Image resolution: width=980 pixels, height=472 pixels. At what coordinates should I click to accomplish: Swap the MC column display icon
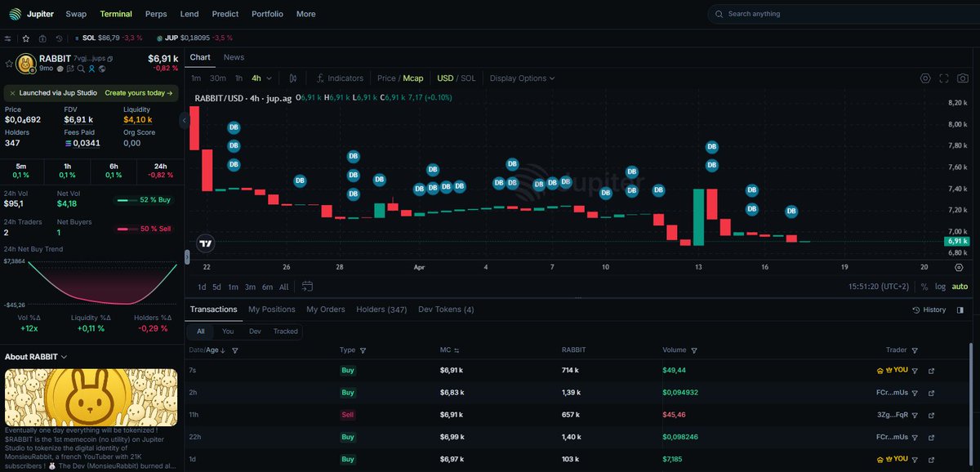coord(457,350)
